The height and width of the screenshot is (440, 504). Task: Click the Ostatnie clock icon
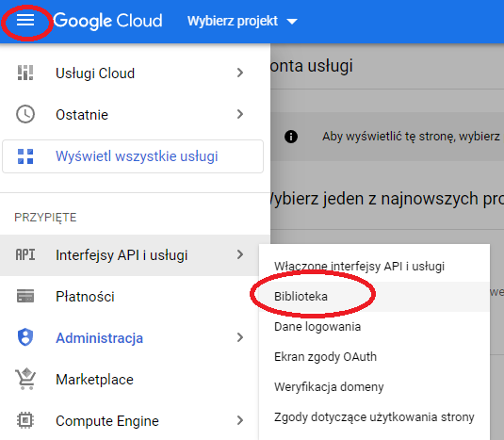(25, 114)
